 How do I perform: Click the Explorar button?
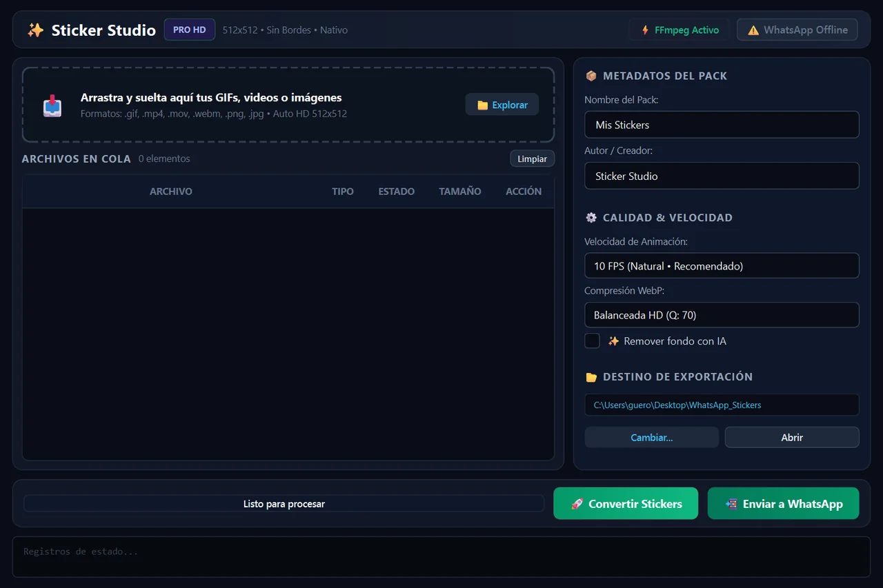502,105
